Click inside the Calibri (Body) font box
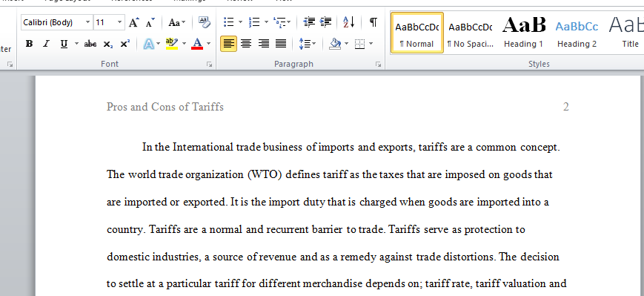Screen dimensions: 644x296 point(52,22)
